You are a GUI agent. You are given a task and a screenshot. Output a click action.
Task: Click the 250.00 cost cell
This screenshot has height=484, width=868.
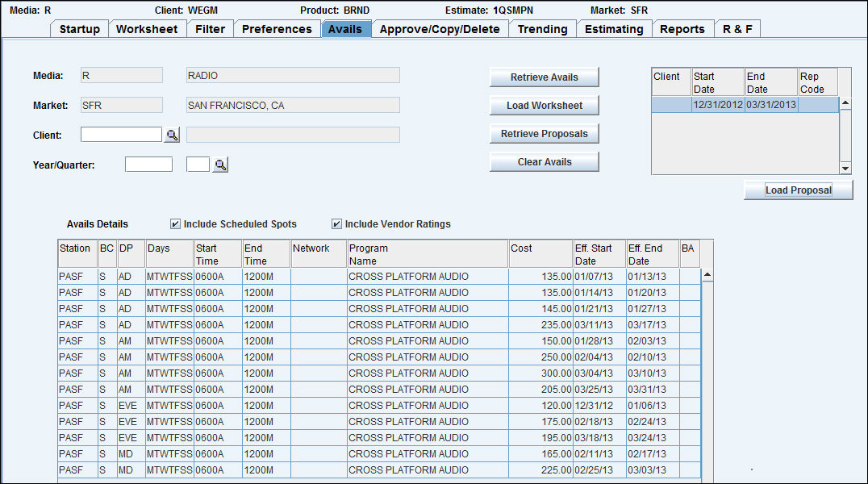[540, 357]
